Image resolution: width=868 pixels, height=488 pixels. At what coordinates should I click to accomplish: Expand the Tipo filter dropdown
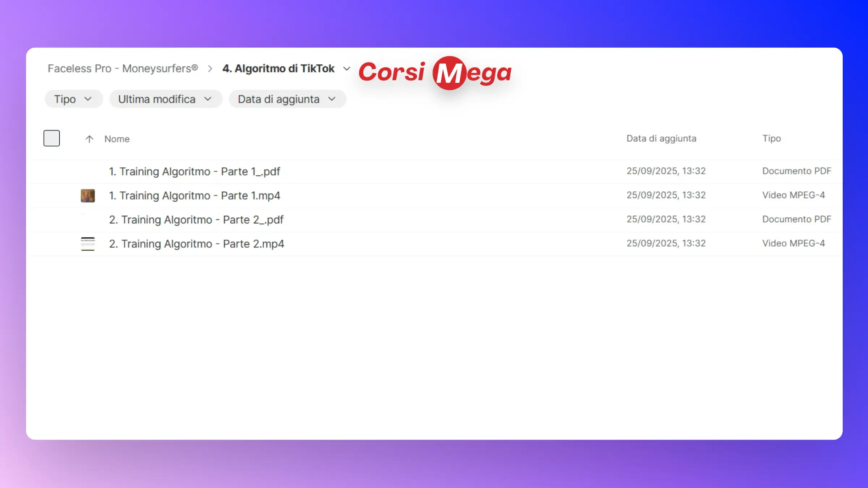point(73,99)
